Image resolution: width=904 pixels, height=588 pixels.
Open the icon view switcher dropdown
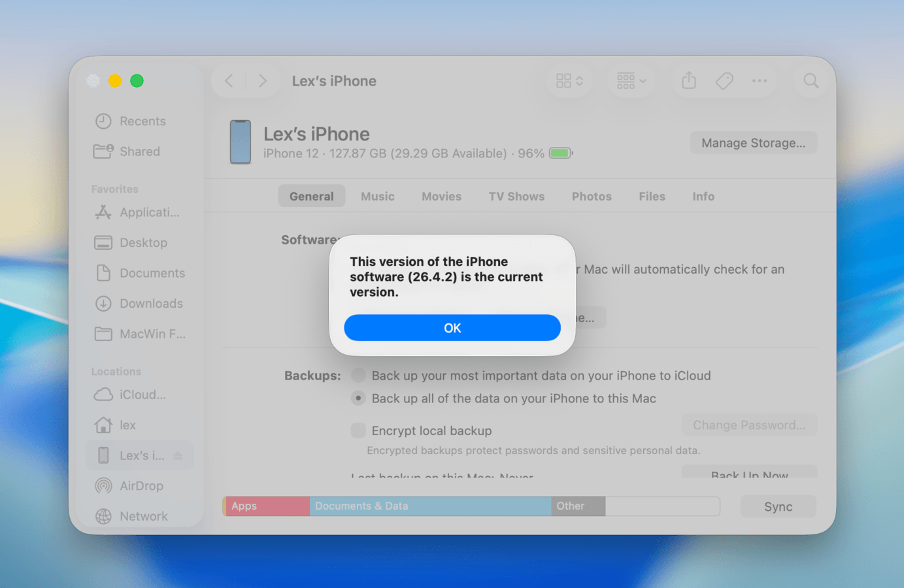pyautogui.click(x=569, y=81)
